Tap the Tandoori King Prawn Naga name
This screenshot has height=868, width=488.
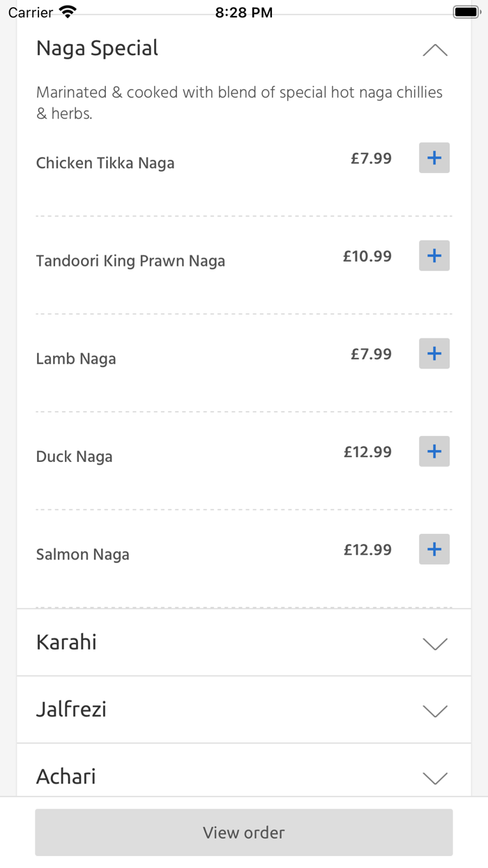point(130,261)
